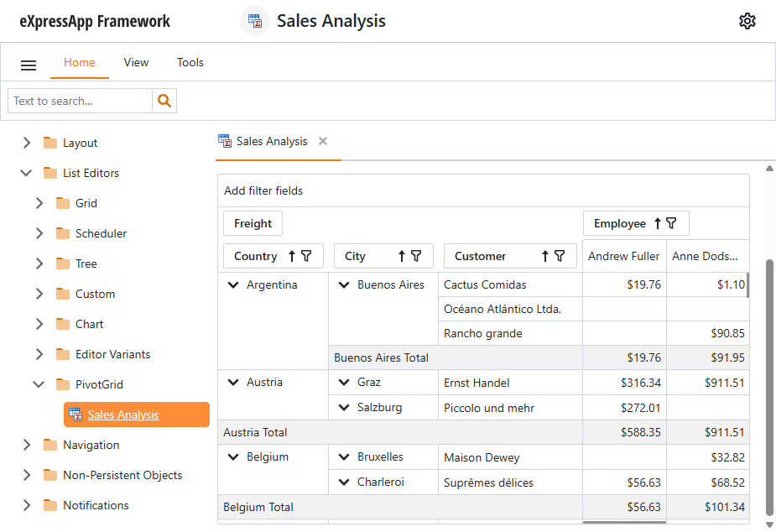Sort by the Employee field arrow
This screenshot has height=532, width=776.
657,224
